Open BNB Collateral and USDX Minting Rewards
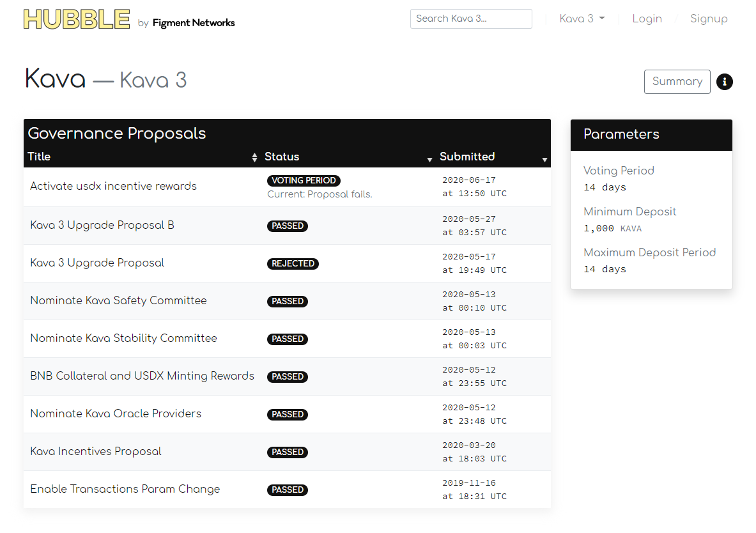 [x=143, y=376]
